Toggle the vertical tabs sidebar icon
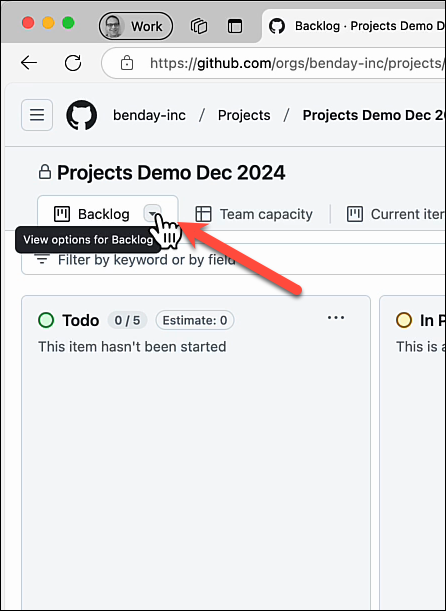 point(235,26)
